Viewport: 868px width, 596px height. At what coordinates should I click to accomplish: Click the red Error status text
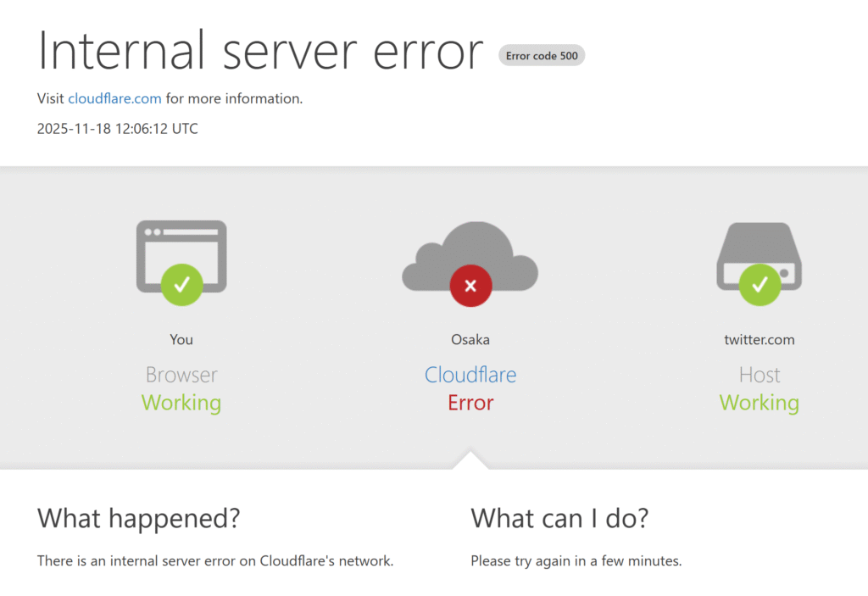(470, 403)
